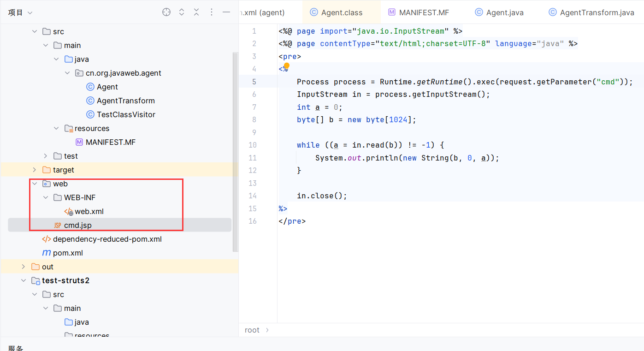Click the Collapse All icon in the project toolbar
The height and width of the screenshot is (351, 644).
tap(196, 12)
